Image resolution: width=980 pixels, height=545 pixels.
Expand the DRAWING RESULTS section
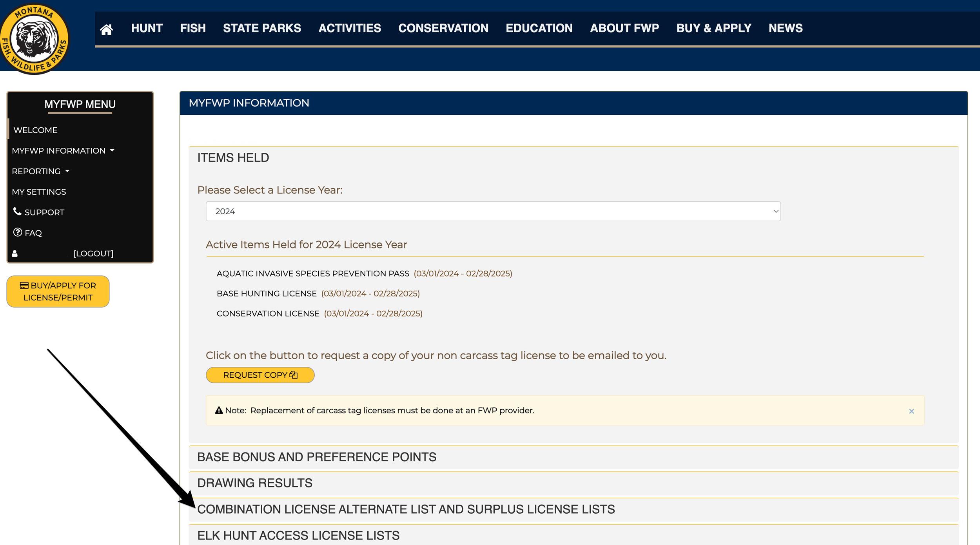pyautogui.click(x=255, y=482)
